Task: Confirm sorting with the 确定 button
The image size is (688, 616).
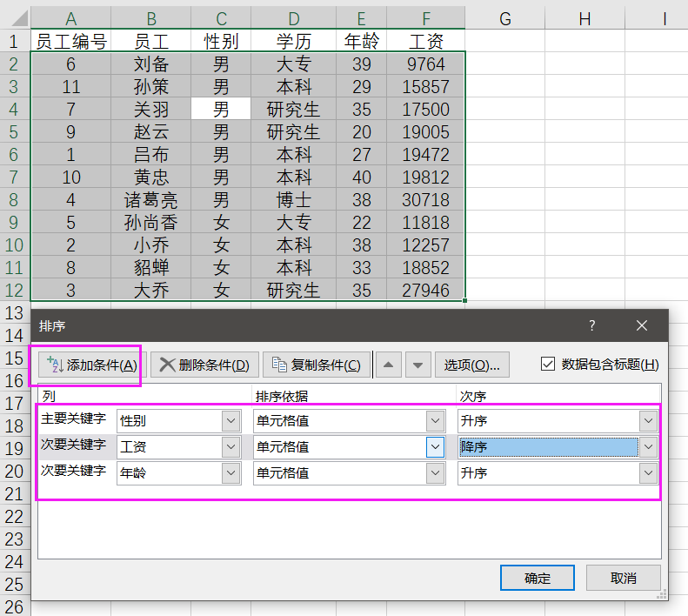Action: (538, 578)
